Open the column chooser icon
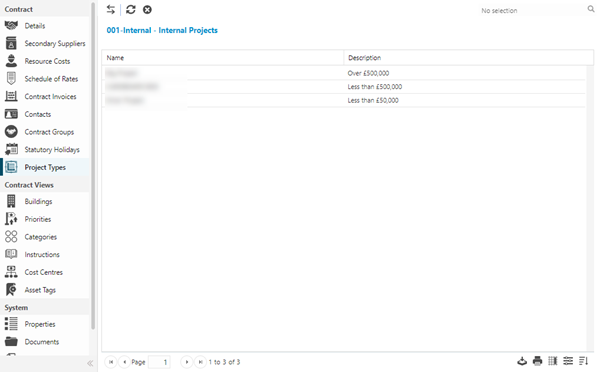This screenshot has width=600, height=372. tap(553, 361)
